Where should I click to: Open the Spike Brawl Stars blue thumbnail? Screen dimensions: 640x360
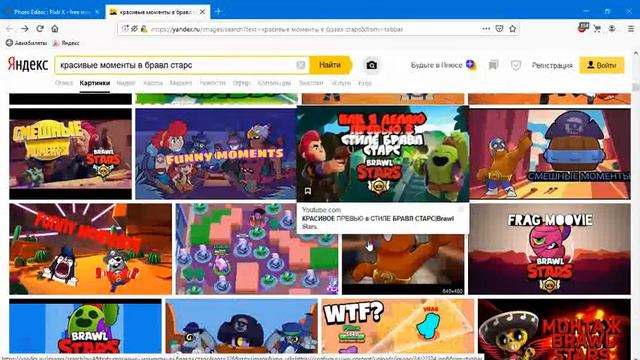point(85,327)
